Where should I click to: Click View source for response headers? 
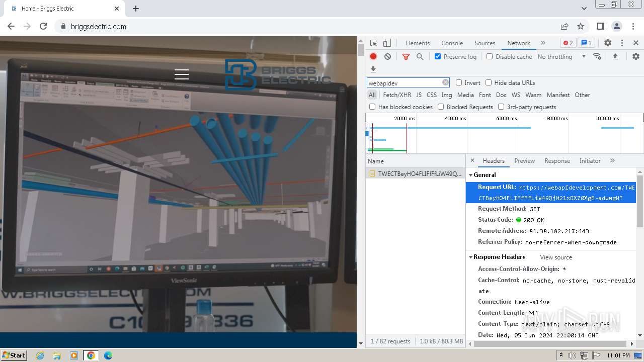click(556, 257)
